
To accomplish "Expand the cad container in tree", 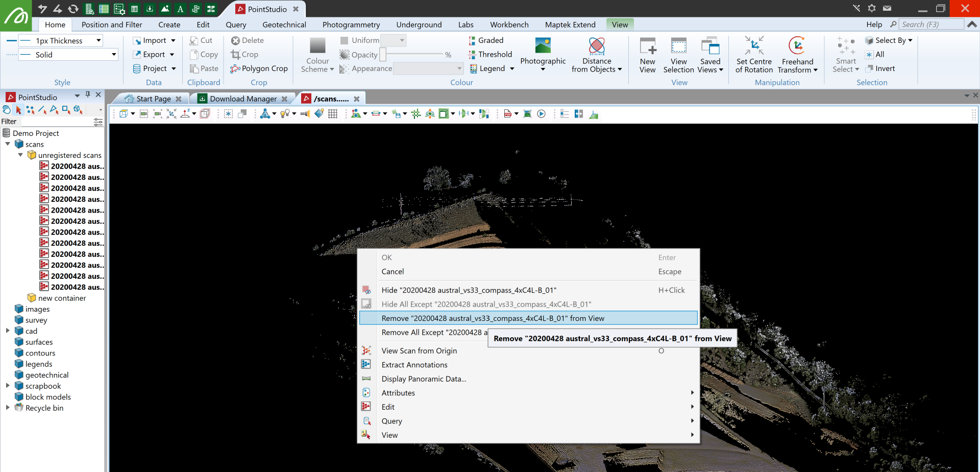I will click(x=8, y=331).
